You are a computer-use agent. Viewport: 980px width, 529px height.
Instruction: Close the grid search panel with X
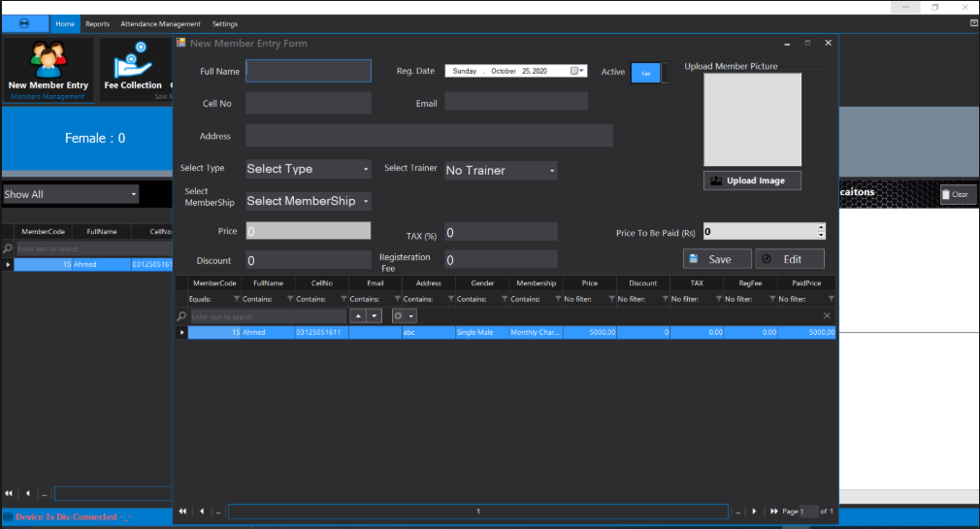(x=827, y=316)
